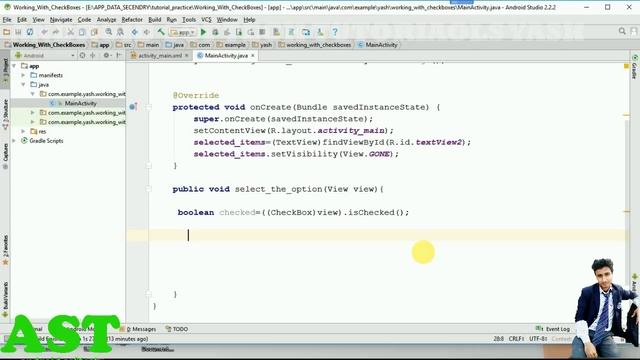Image resolution: width=640 pixels, height=360 pixels.
Task: Click the CRLF line separator indicator
Action: [516, 339]
